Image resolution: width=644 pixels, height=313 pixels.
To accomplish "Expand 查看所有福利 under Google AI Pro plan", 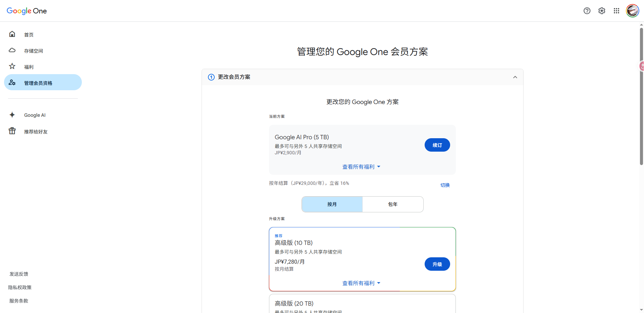I will point(362,167).
